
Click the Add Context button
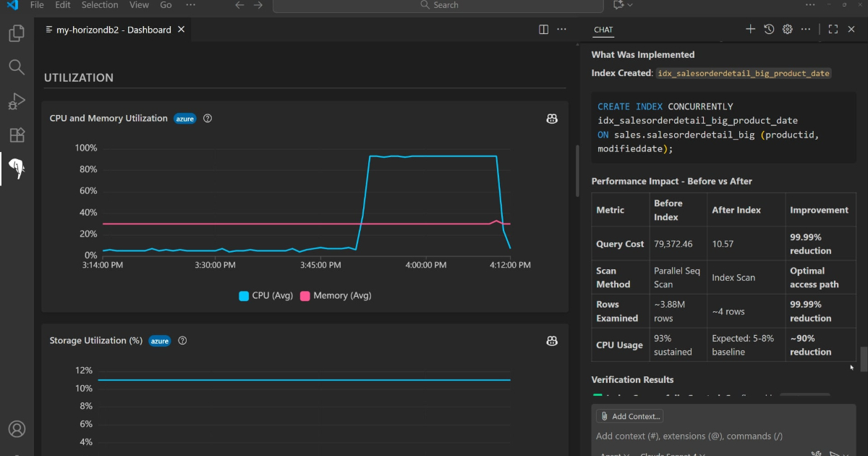(629, 416)
